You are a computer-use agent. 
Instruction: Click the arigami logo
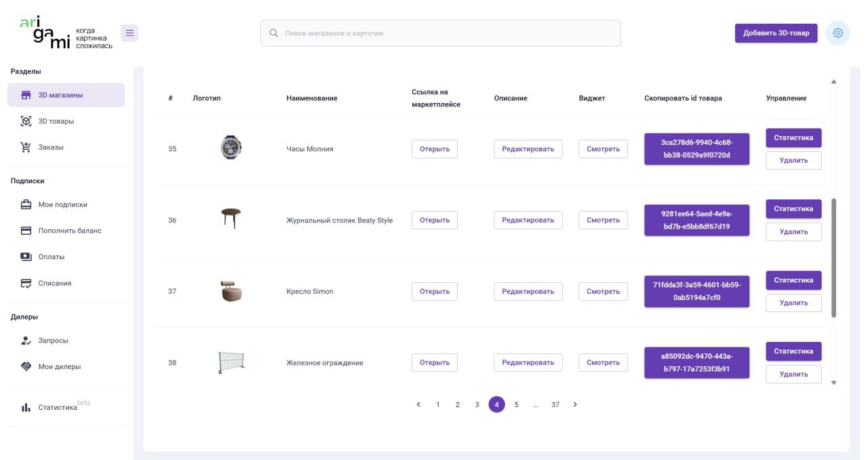66,33
